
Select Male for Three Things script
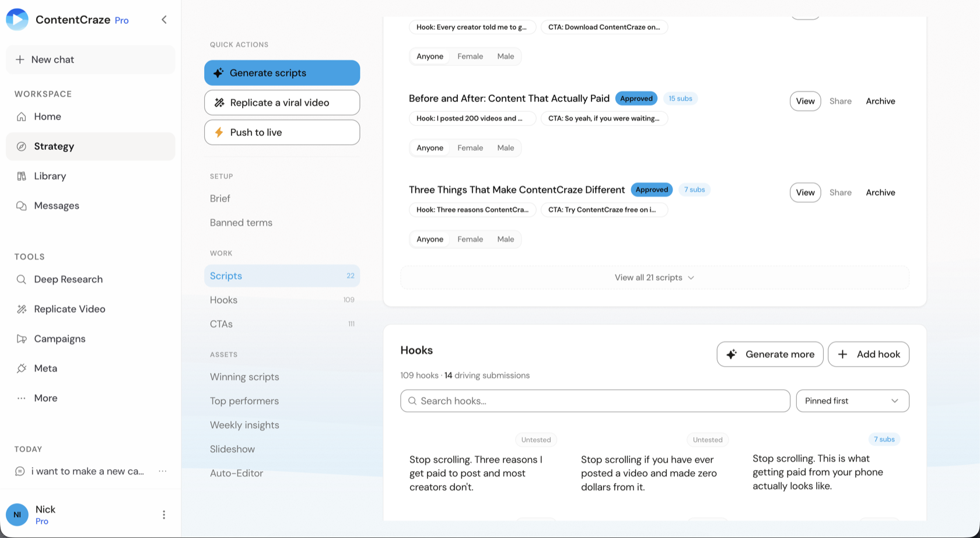506,240
